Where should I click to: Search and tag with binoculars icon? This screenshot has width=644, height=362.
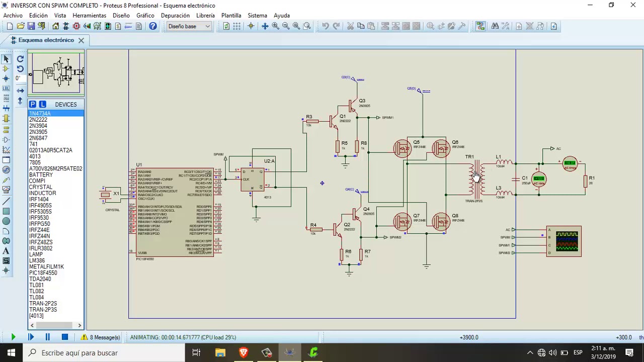(495, 26)
